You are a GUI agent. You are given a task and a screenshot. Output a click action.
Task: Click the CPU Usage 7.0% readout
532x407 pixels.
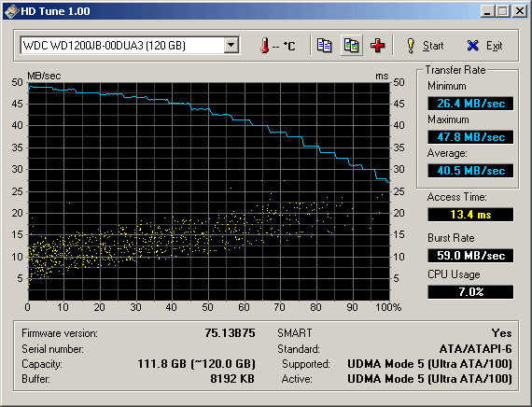(470, 292)
